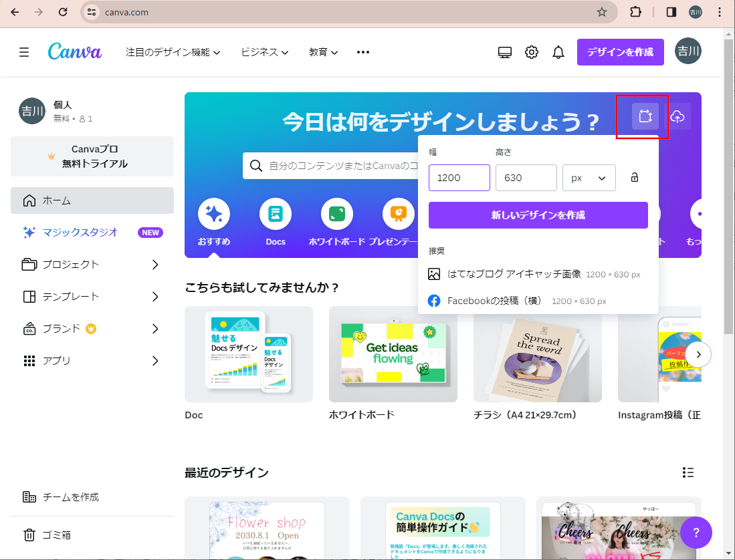Screen dimensions: 735x560
Task: Open the px unit dropdown
Action: (589, 178)
